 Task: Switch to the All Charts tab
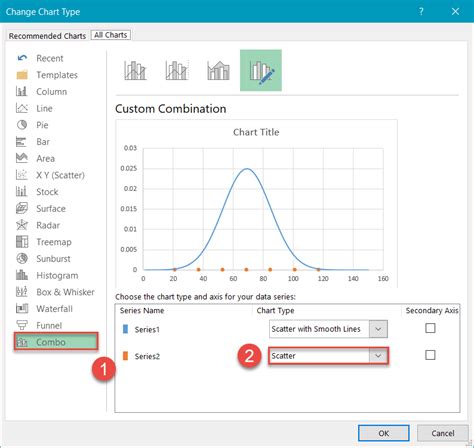111,35
